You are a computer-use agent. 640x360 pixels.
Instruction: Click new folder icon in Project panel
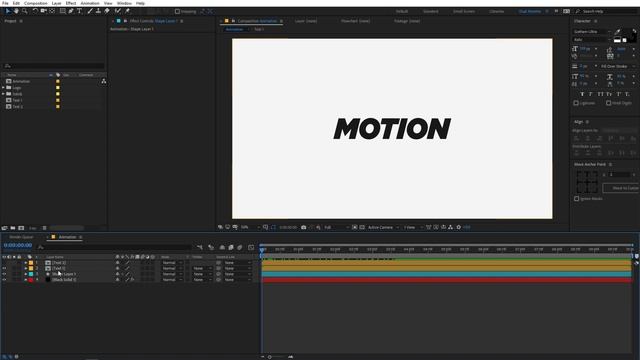13,228
